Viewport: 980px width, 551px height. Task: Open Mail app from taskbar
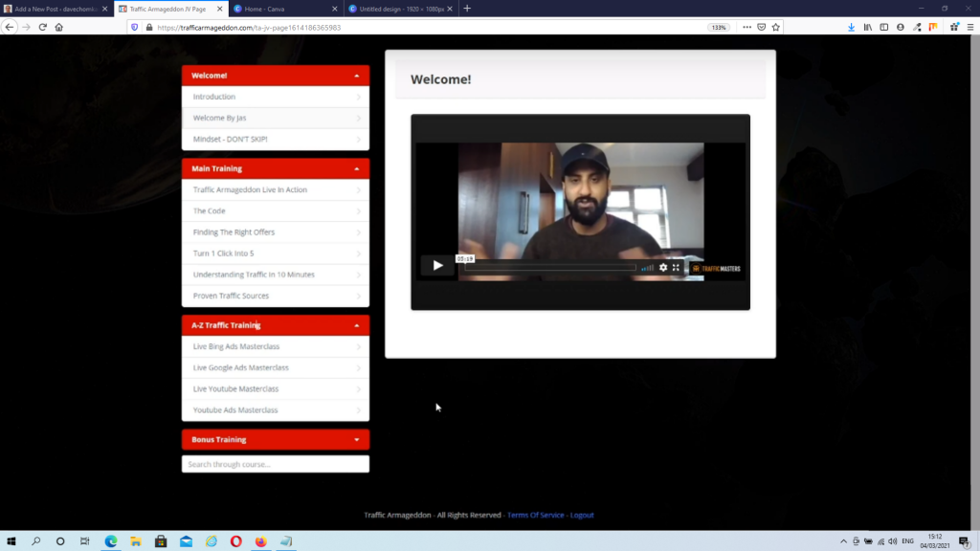[186, 541]
